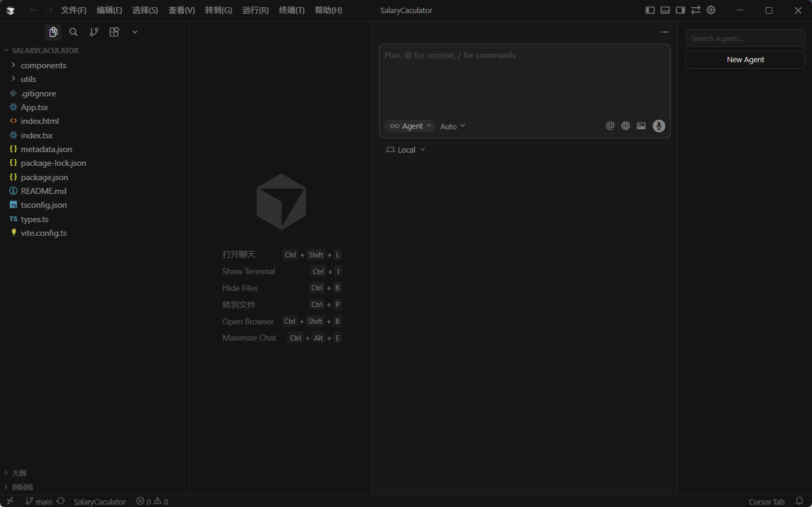Click the globe web search icon
The width and height of the screenshot is (812, 507).
(x=626, y=126)
